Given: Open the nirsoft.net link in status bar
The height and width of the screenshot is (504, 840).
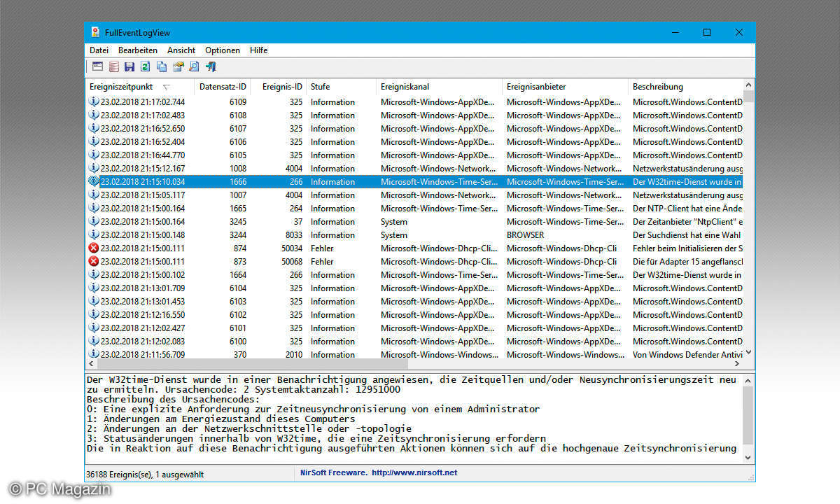Looking at the screenshot, I should pyautogui.click(x=414, y=473).
